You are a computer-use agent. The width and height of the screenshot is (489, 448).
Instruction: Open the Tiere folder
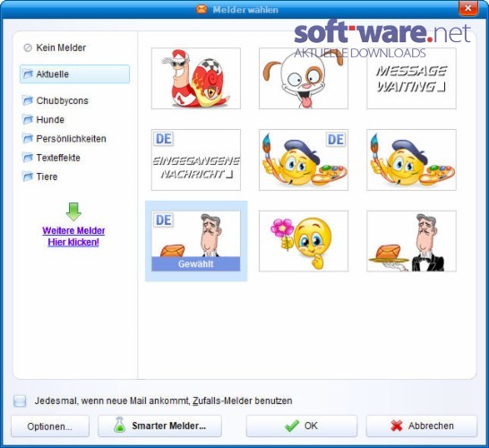pos(39,177)
